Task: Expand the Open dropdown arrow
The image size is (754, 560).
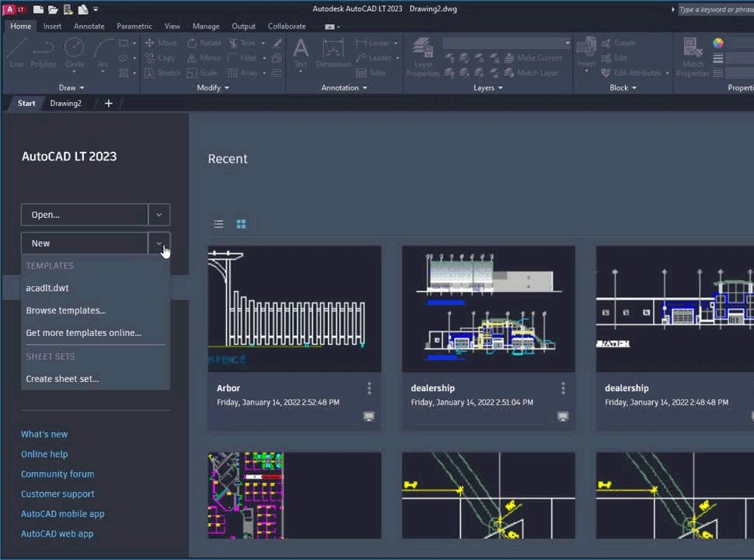Action: click(x=159, y=215)
